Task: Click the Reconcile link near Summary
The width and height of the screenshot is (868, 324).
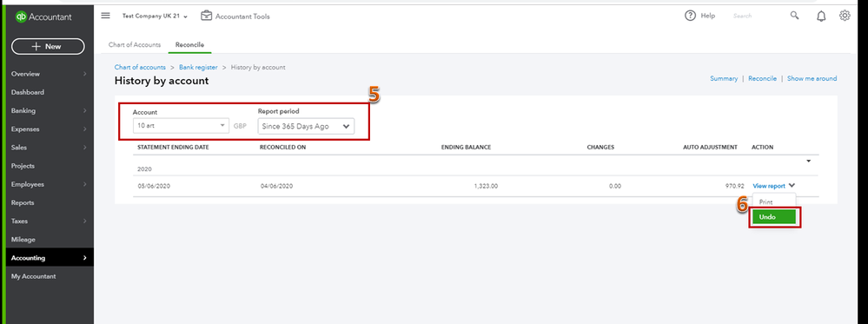Action: coord(762,79)
